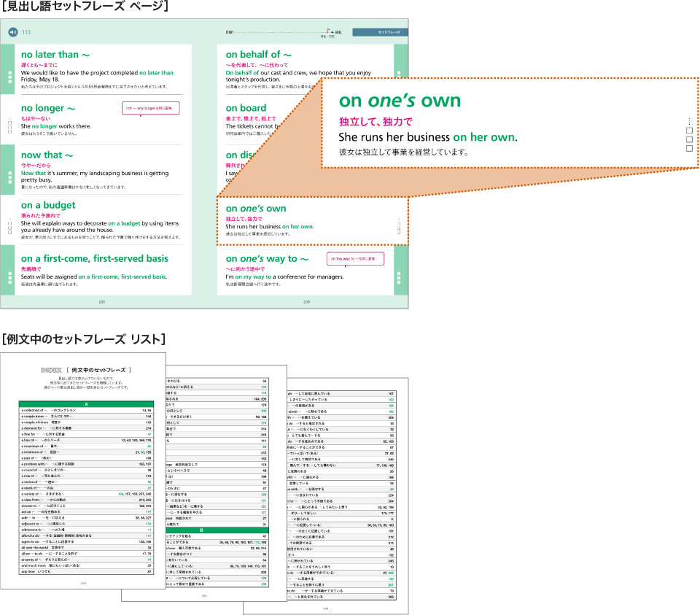Screen dimensions: 700x615
Task: Tick the top white box beside 'no later than ~'
Action: (x=9, y=72)
